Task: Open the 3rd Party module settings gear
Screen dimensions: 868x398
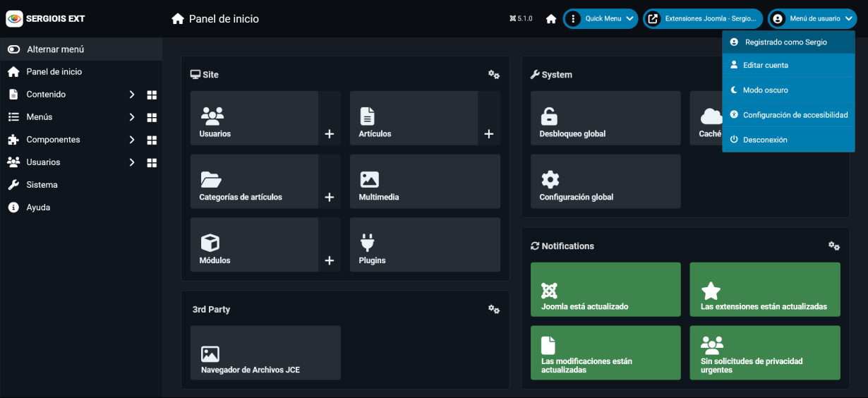Action: (494, 310)
